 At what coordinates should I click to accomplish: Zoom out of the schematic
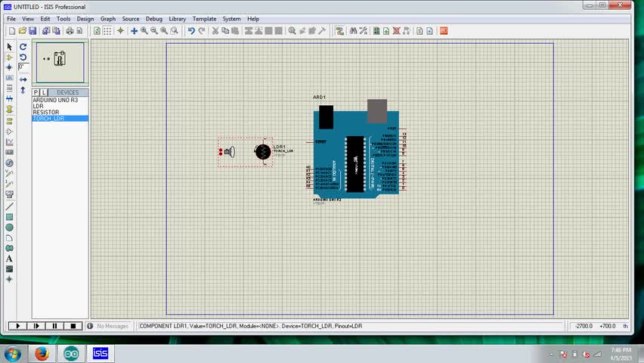(154, 31)
